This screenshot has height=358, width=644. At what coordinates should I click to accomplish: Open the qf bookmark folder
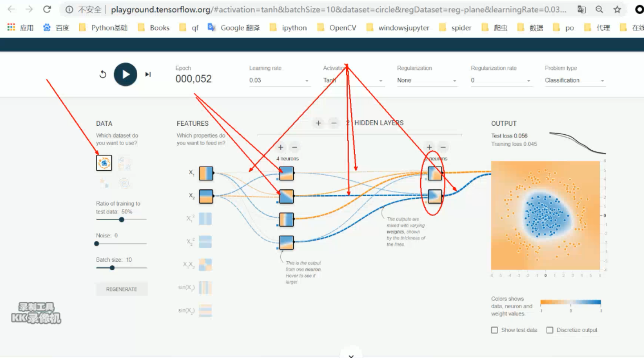(189, 28)
